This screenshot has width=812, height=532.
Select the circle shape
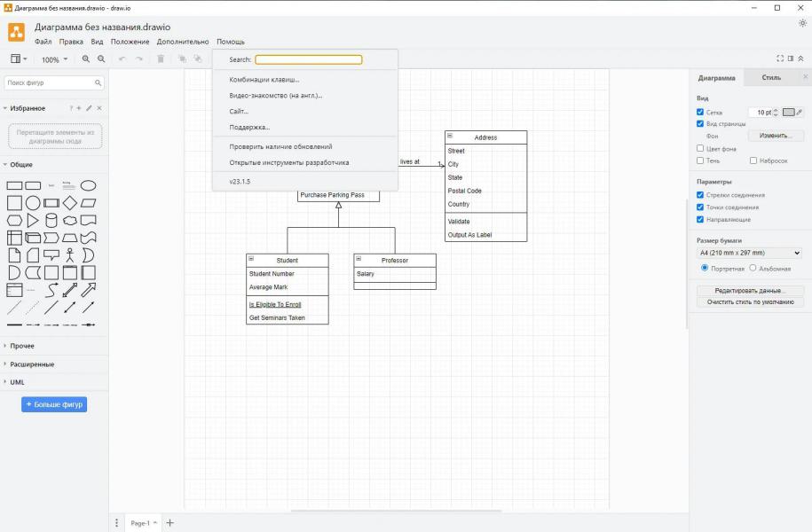(x=33, y=203)
